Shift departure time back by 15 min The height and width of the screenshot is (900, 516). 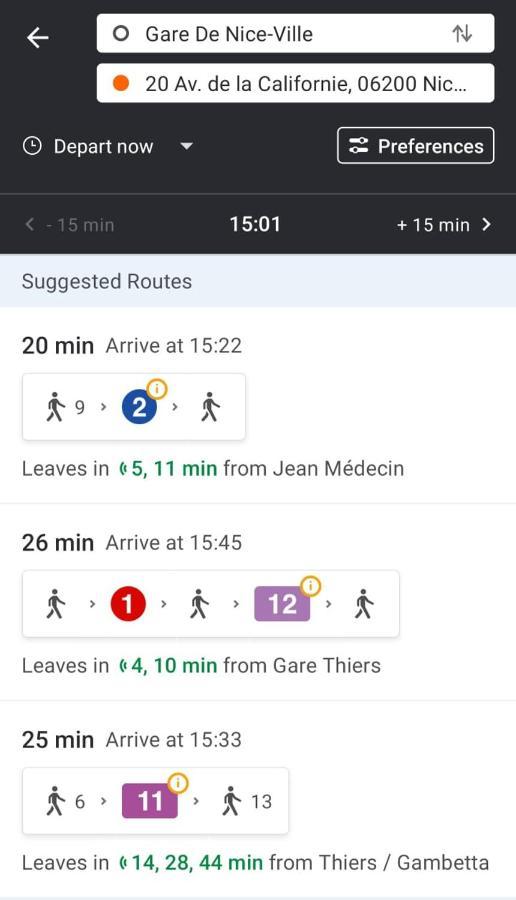pyautogui.click(x=69, y=224)
